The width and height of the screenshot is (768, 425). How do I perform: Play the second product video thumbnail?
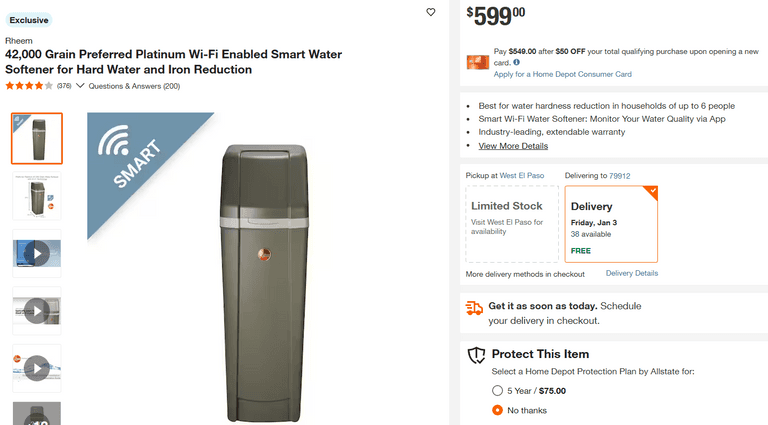click(37, 310)
